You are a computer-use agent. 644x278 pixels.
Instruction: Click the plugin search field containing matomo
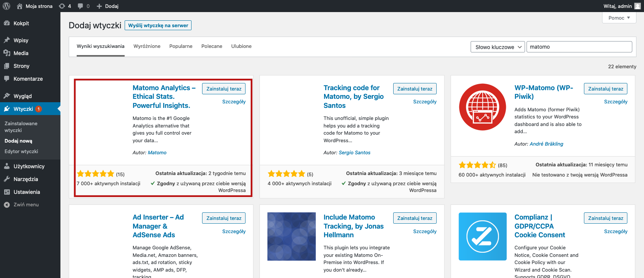tap(579, 47)
